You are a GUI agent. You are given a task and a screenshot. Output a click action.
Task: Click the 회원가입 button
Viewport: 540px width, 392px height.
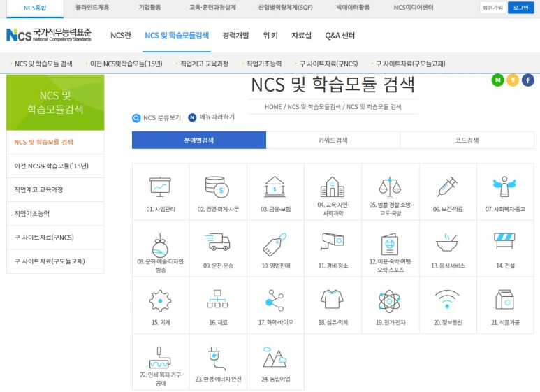click(492, 8)
